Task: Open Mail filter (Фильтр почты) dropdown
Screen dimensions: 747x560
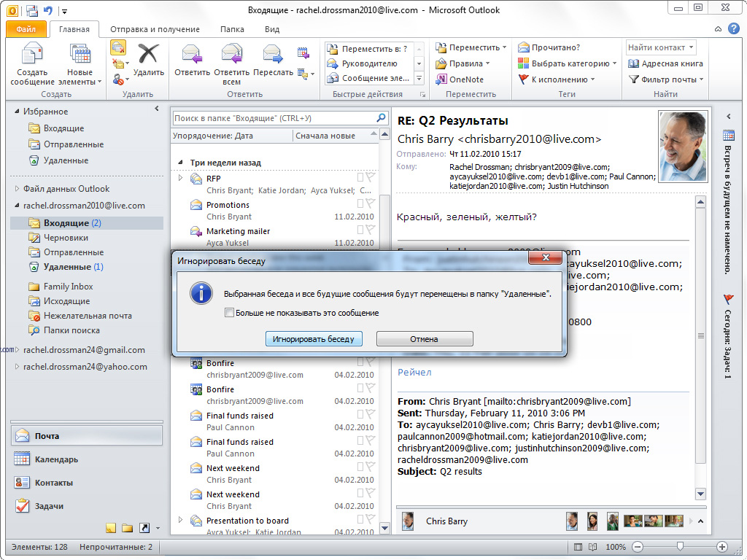Action: tap(666, 79)
